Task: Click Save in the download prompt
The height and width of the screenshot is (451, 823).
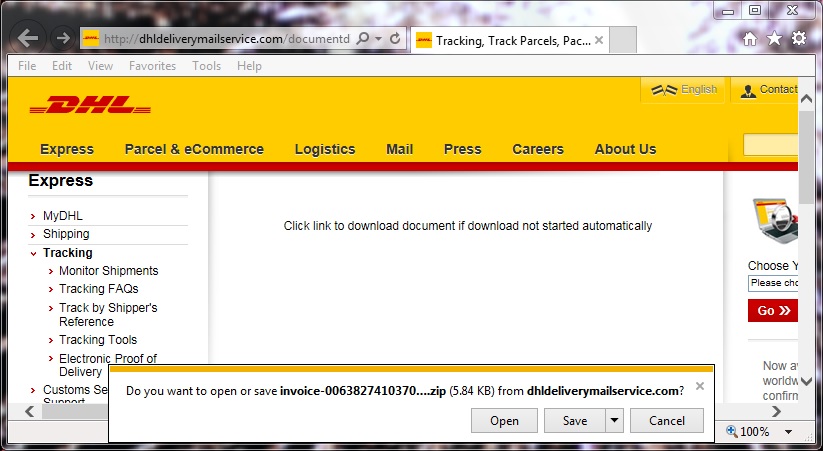Action: 575,421
